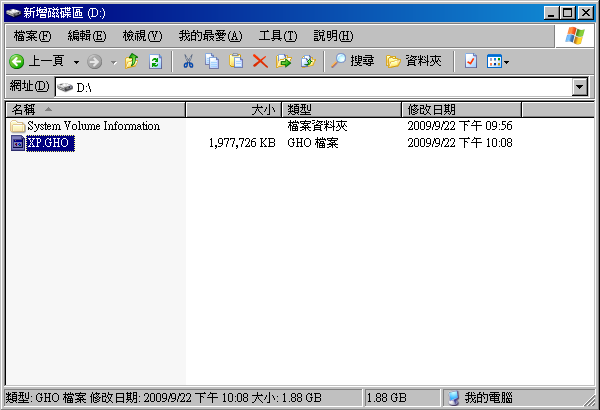The width and height of the screenshot is (600, 410).
Task: Open the 編輯(E) menu
Action: [87, 36]
